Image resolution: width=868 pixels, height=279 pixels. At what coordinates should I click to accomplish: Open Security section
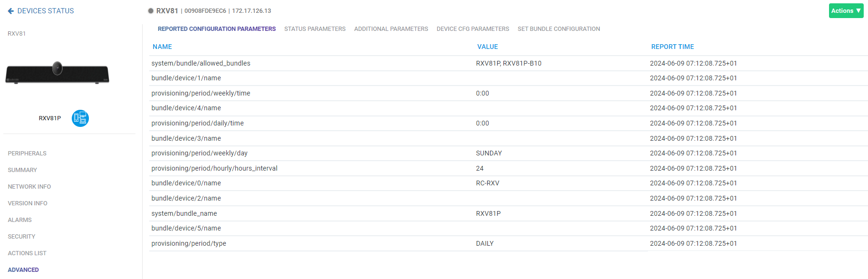click(21, 237)
